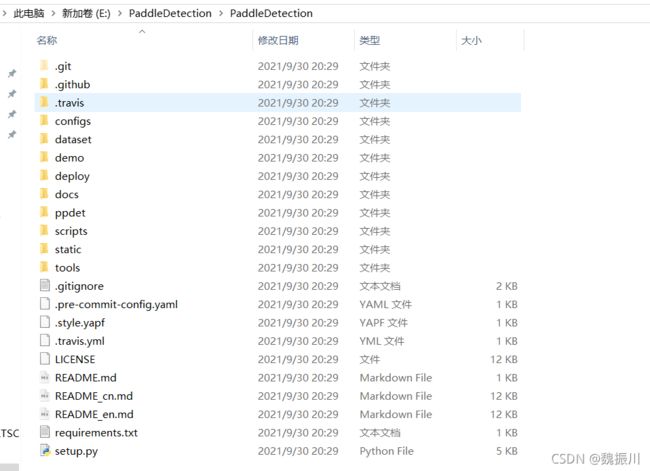
Task: Click the README_en.md markdown file icon
Action: point(45,414)
